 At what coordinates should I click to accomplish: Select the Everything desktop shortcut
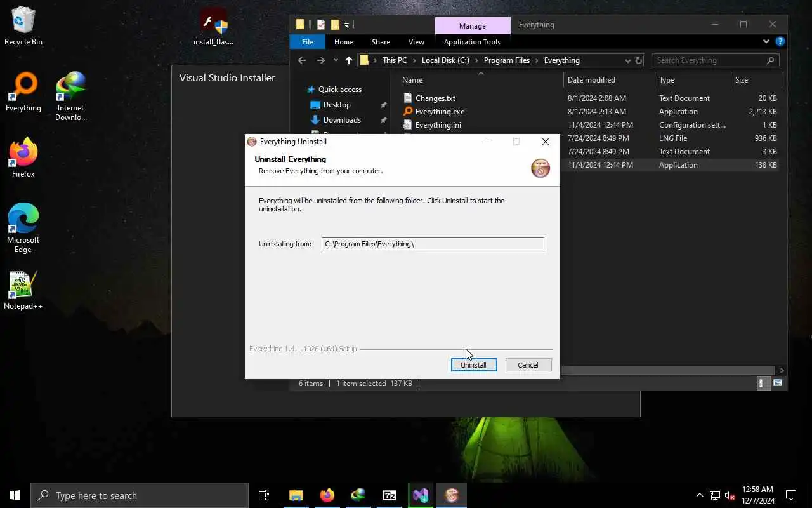[23, 92]
